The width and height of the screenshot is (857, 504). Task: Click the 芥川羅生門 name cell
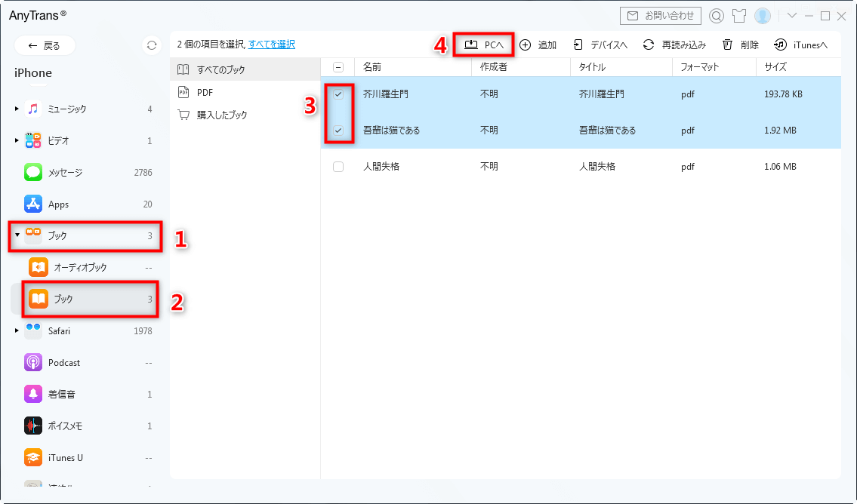pos(385,94)
